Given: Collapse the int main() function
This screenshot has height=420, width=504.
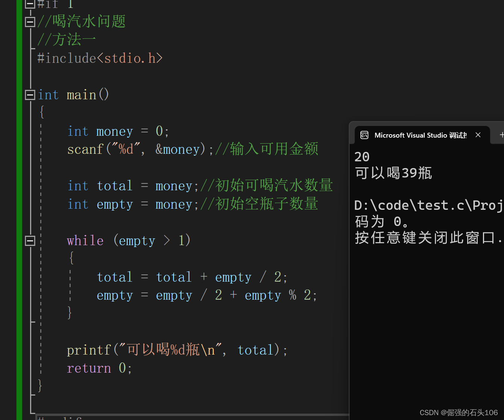Looking at the screenshot, I should click(x=30, y=95).
